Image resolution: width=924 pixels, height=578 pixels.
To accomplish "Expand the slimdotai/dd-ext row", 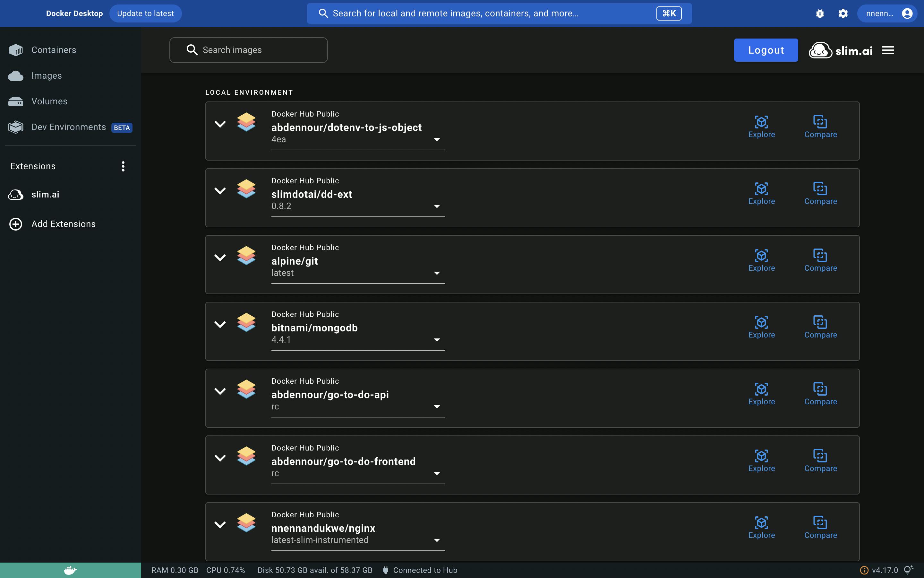I will click(220, 191).
